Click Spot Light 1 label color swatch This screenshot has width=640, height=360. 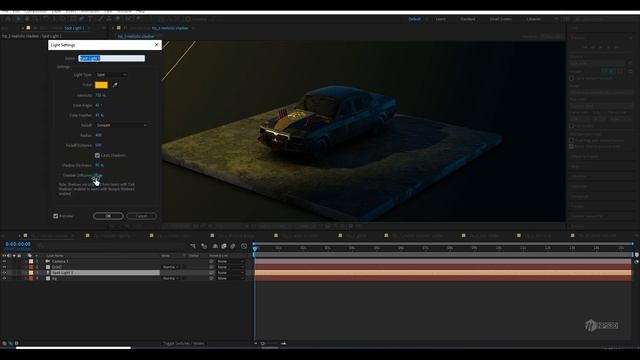tap(31, 273)
